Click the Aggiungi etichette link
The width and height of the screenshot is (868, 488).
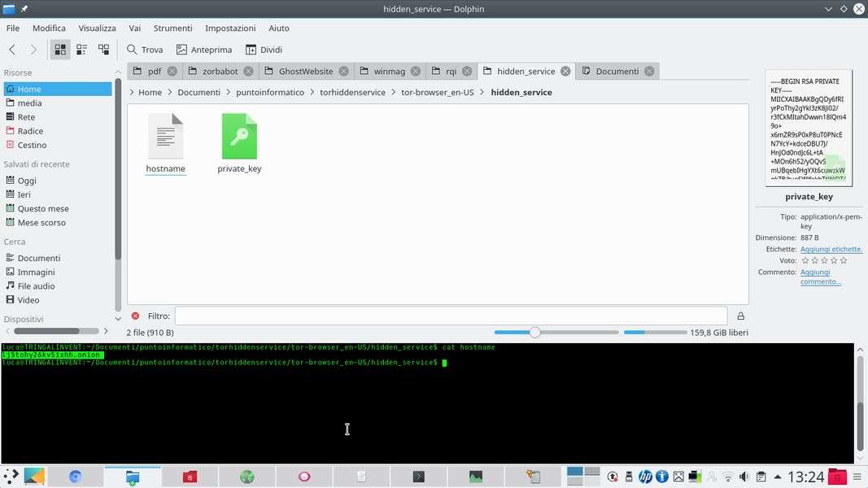tap(831, 250)
